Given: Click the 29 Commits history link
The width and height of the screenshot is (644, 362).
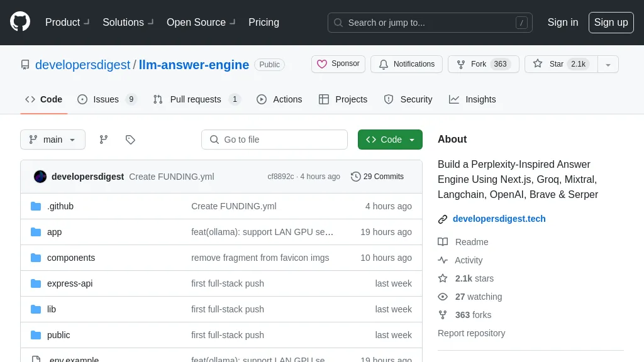Looking at the screenshot, I should pyautogui.click(x=377, y=177).
